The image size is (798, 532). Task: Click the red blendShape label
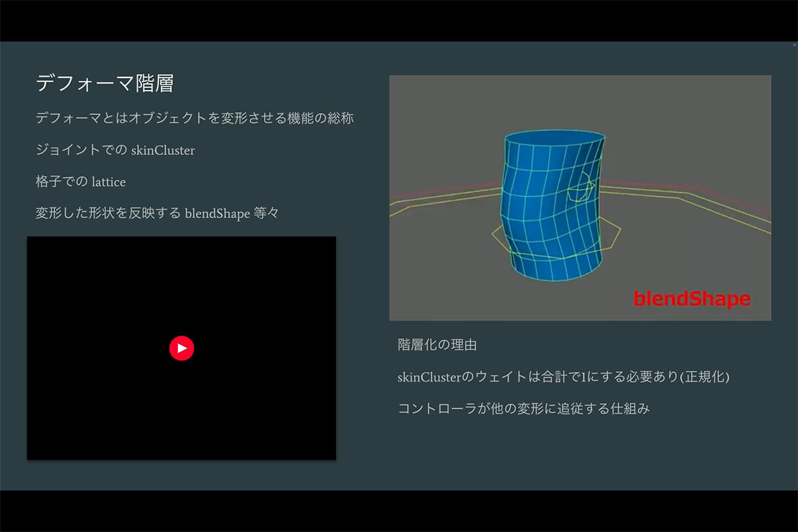tap(691, 299)
